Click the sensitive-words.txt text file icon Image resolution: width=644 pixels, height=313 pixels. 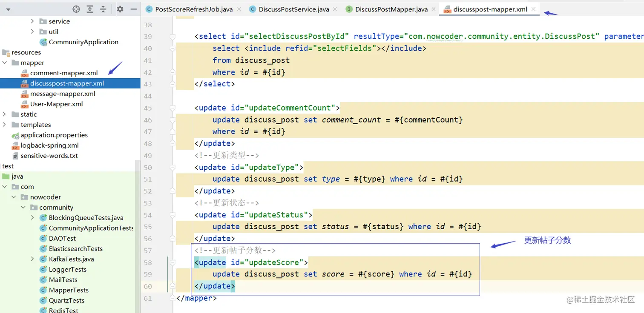click(x=16, y=156)
